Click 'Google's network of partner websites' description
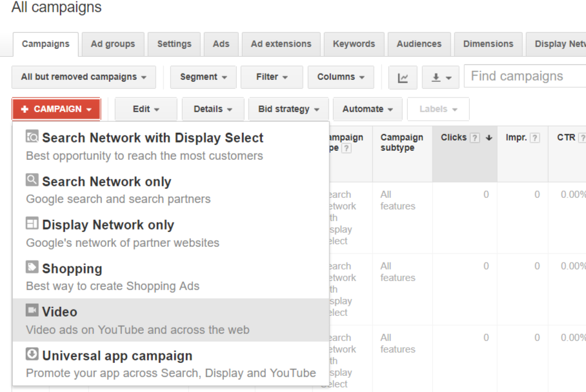 (x=123, y=243)
